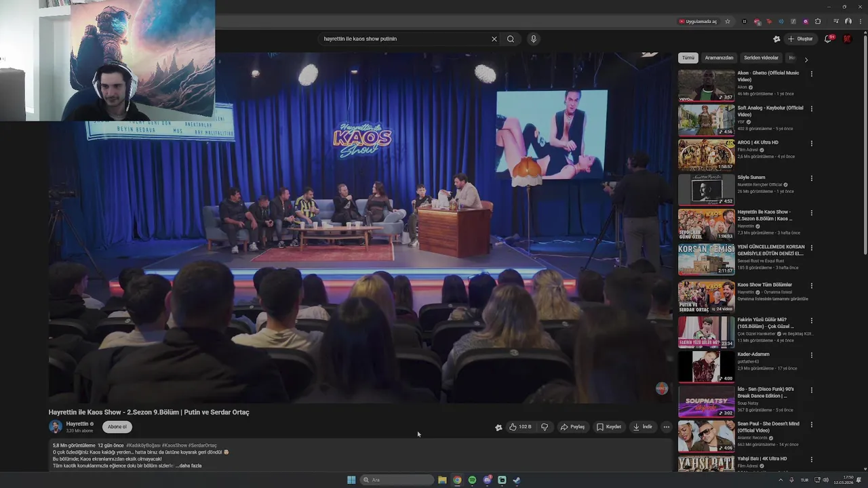Open Discord from the taskbar
This screenshot has width=868, height=488.
click(x=487, y=480)
